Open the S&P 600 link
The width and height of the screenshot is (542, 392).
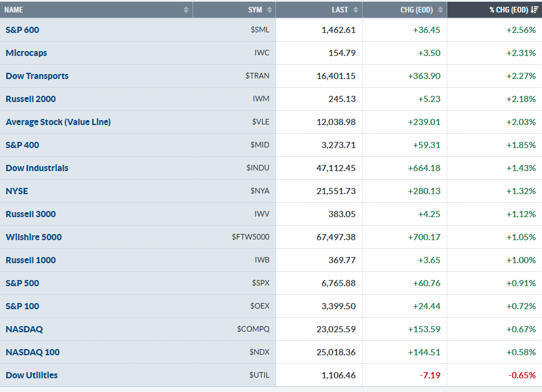point(22,30)
